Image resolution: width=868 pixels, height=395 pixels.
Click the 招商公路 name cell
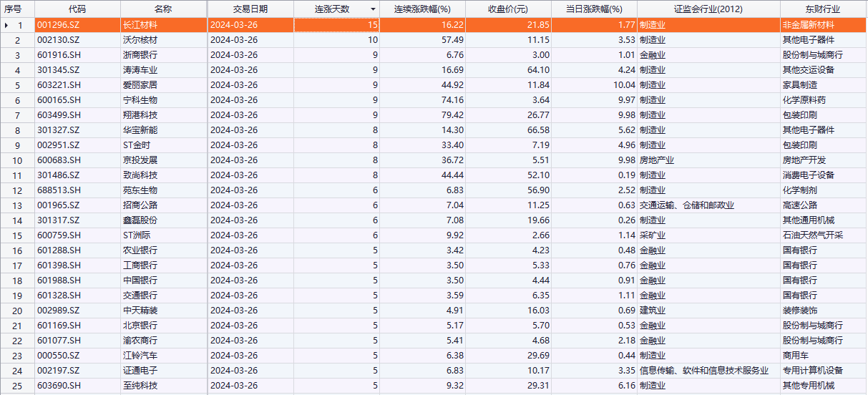click(140, 205)
